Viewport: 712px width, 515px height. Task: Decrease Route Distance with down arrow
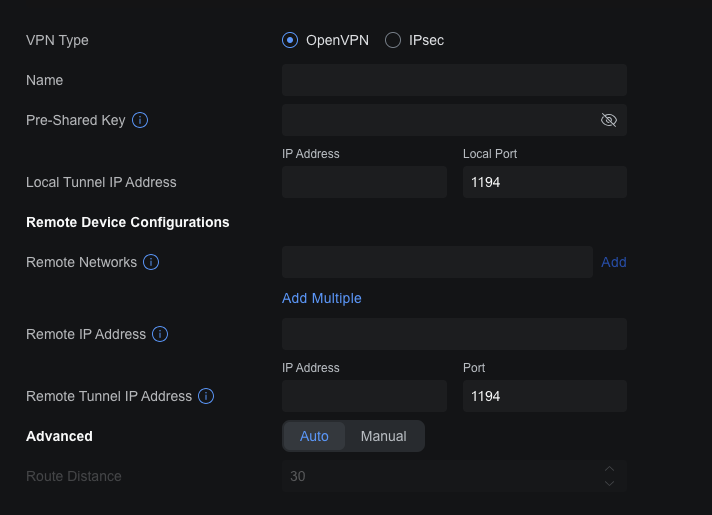pyautogui.click(x=609, y=484)
